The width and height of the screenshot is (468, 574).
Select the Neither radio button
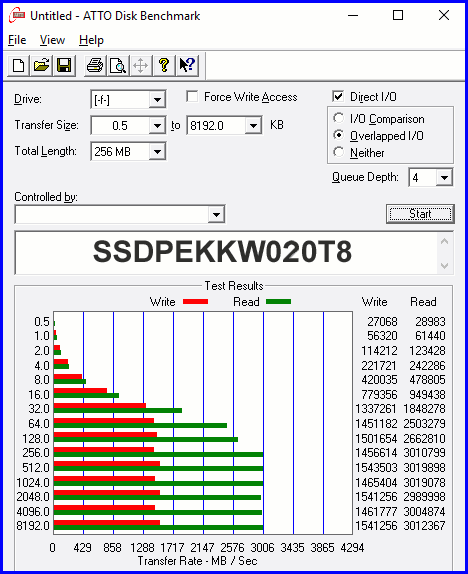point(339,152)
